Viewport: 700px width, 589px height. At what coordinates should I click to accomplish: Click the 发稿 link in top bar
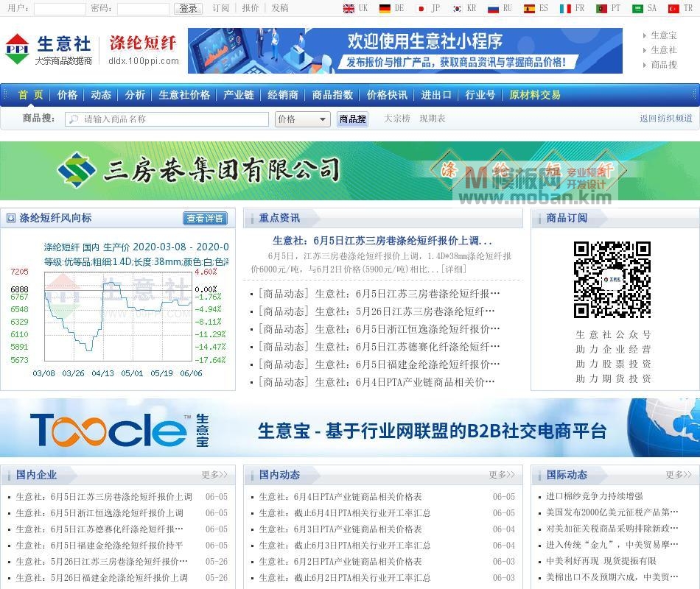pyautogui.click(x=280, y=9)
